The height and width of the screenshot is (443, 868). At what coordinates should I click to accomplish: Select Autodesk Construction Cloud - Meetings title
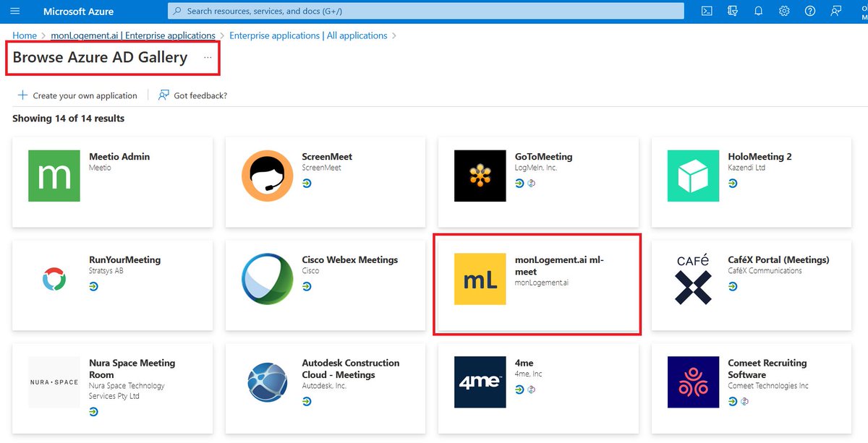point(350,369)
